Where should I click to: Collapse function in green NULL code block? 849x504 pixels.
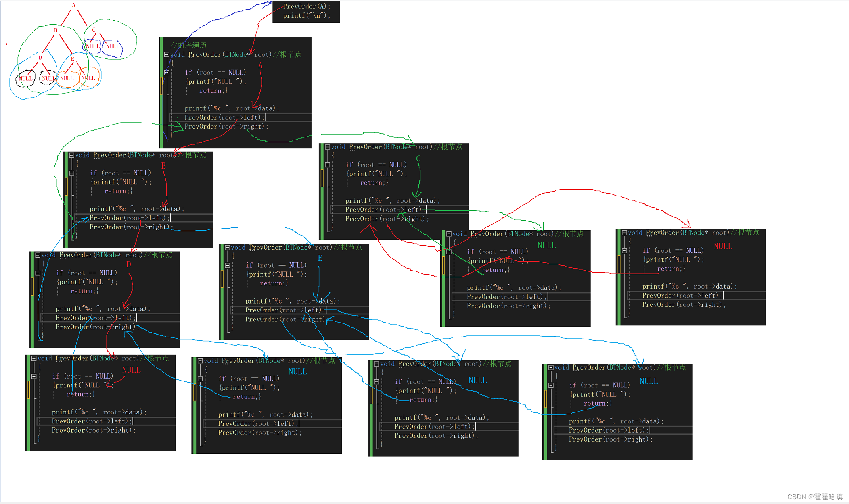tap(449, 234)
